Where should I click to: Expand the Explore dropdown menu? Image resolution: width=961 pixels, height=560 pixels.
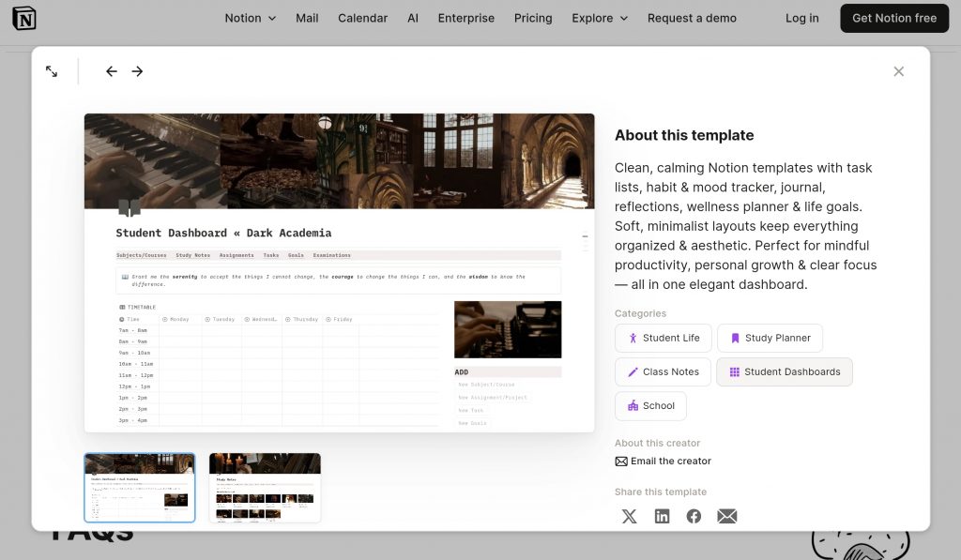tap(601, 18)
